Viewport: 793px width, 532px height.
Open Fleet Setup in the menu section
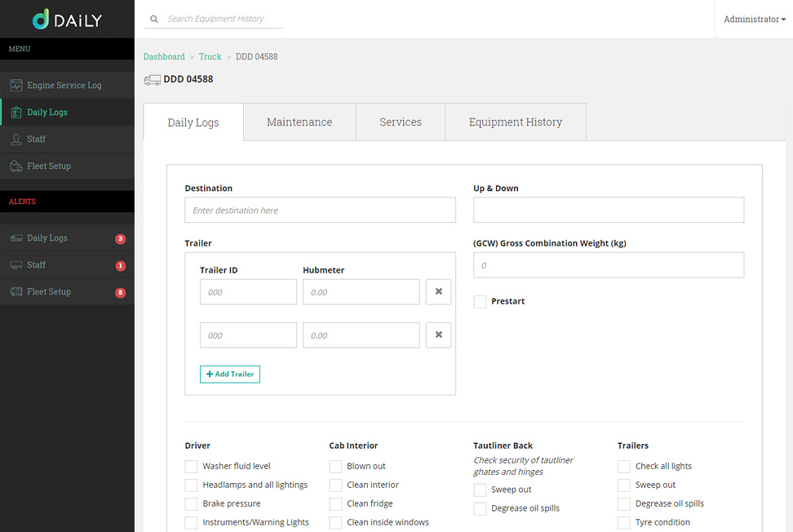point(48,166)
